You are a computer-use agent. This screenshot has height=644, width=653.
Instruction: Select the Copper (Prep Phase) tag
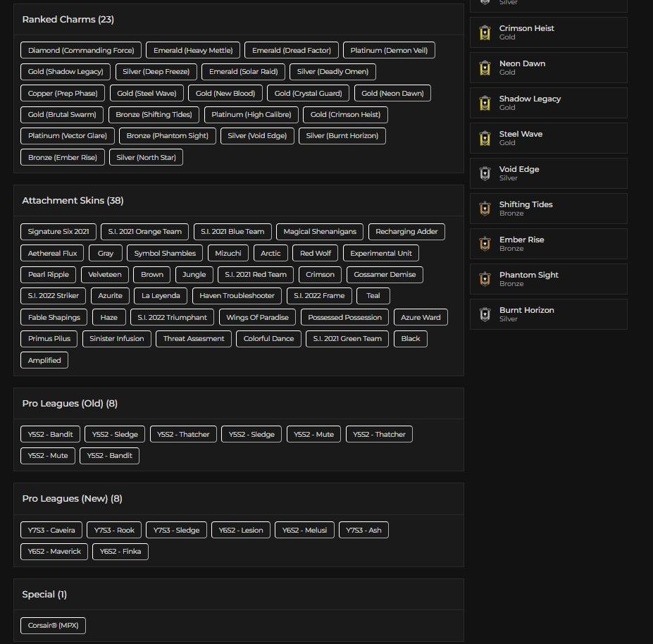pos(63,93)
